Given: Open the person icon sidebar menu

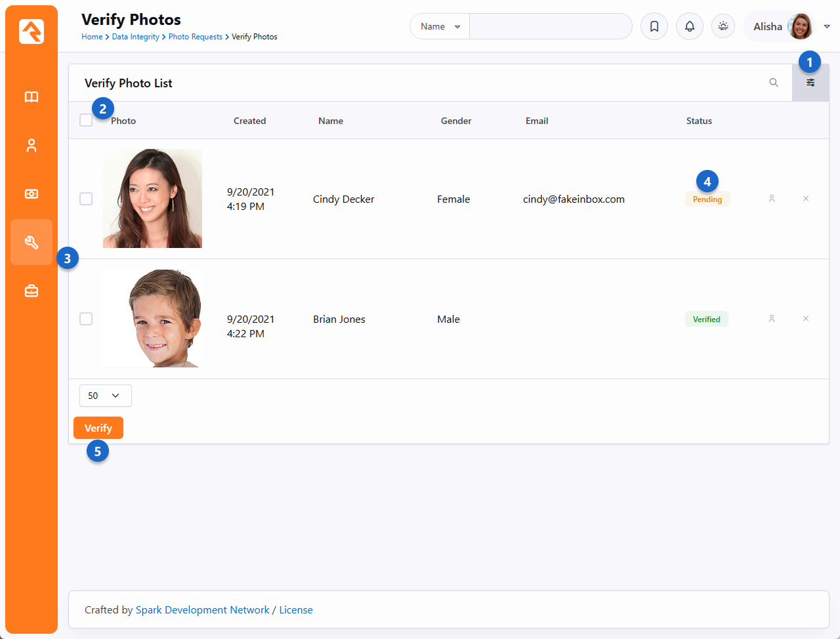Looking at the screenshot, I should [31, 146].
